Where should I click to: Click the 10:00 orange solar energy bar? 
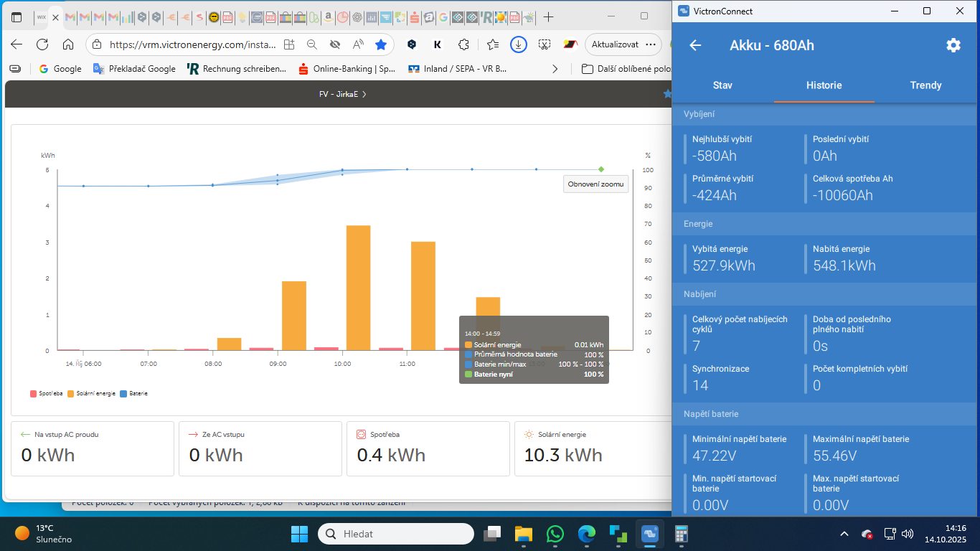click(x=358, y=287)
